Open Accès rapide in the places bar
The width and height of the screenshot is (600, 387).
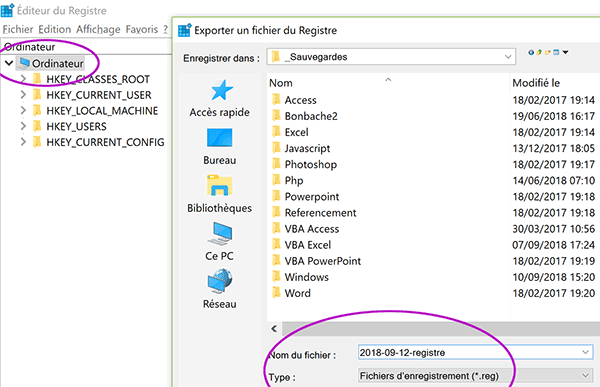(x=220, y=98)
